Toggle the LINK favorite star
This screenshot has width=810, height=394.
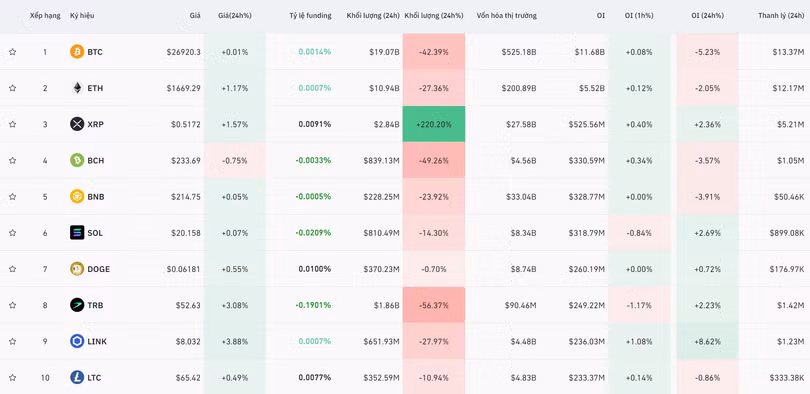pos(12,341)
